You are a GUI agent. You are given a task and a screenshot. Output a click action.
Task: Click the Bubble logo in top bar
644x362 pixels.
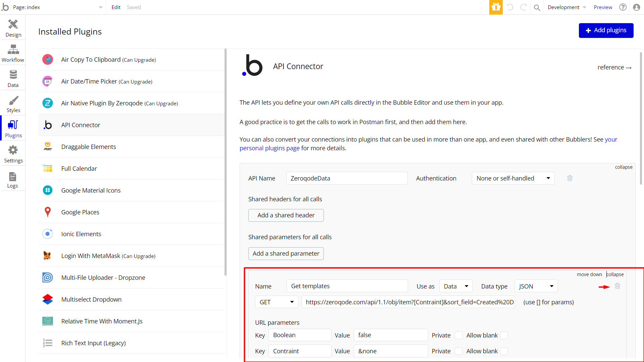pyautogui.click(x=5, y=7)
